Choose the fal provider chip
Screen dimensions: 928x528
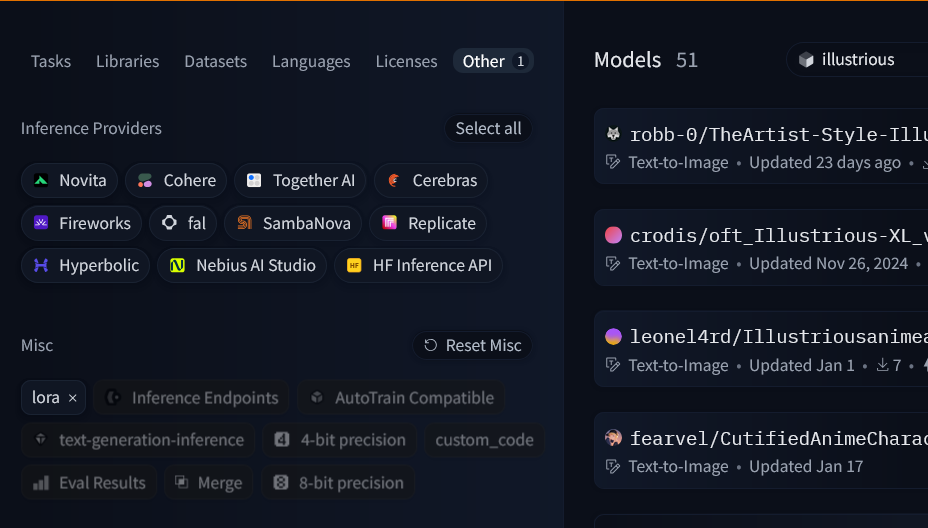click(x=184, y=223)
